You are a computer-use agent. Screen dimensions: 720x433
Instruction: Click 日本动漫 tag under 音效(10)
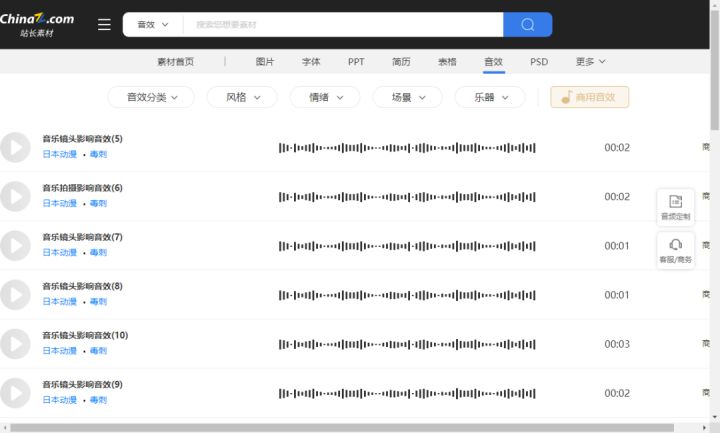(60, 351)
